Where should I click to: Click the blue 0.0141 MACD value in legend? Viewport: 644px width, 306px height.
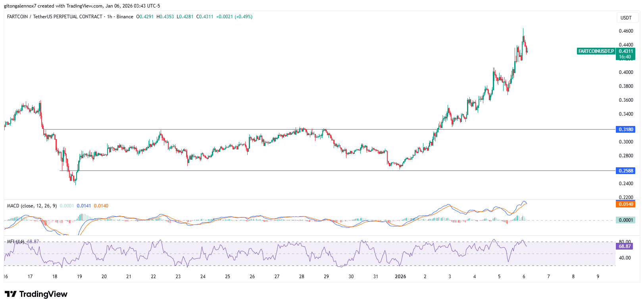pos(84,206)
